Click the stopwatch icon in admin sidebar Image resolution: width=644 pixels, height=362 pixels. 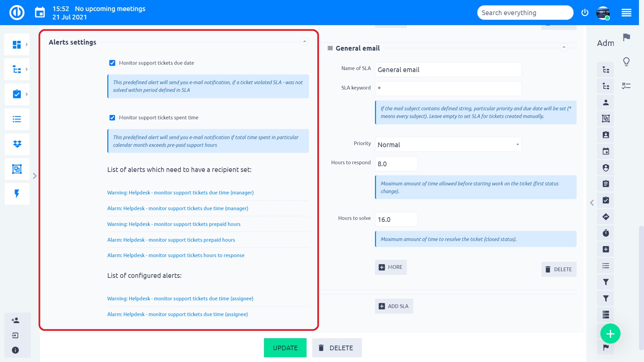point(606,233)
